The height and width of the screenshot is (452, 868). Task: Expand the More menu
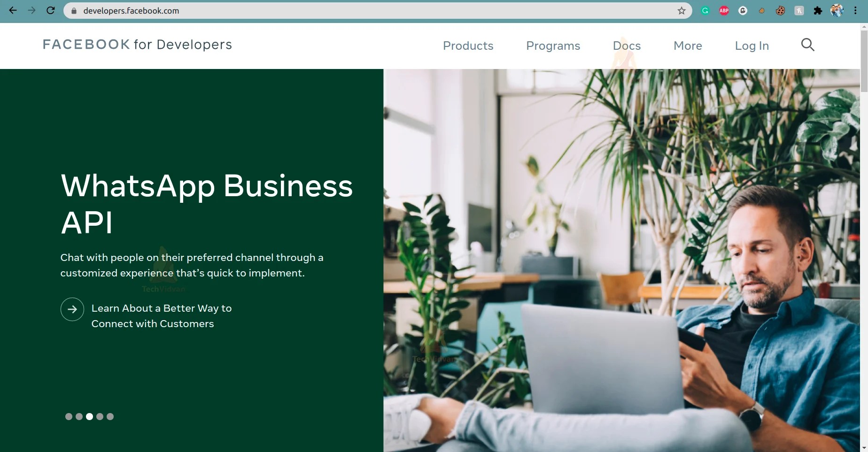pos(688,46)
